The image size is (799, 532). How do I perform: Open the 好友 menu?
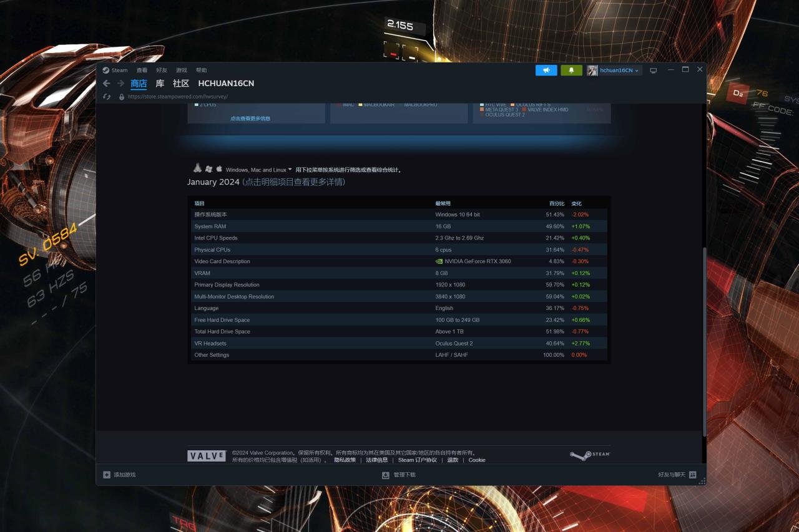162,70
